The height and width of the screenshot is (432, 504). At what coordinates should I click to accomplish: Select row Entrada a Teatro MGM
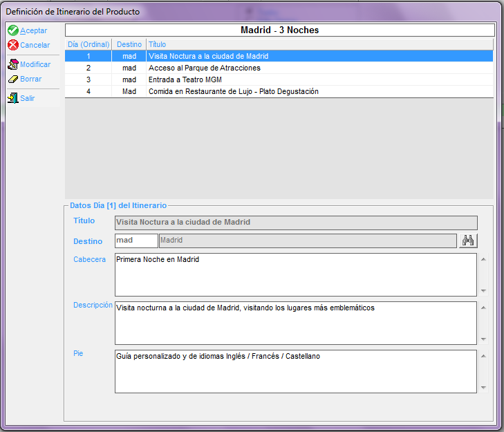tap(279, 79)
